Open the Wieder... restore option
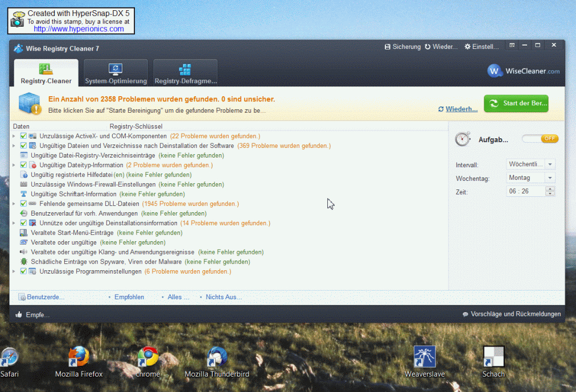 (441, 47)
